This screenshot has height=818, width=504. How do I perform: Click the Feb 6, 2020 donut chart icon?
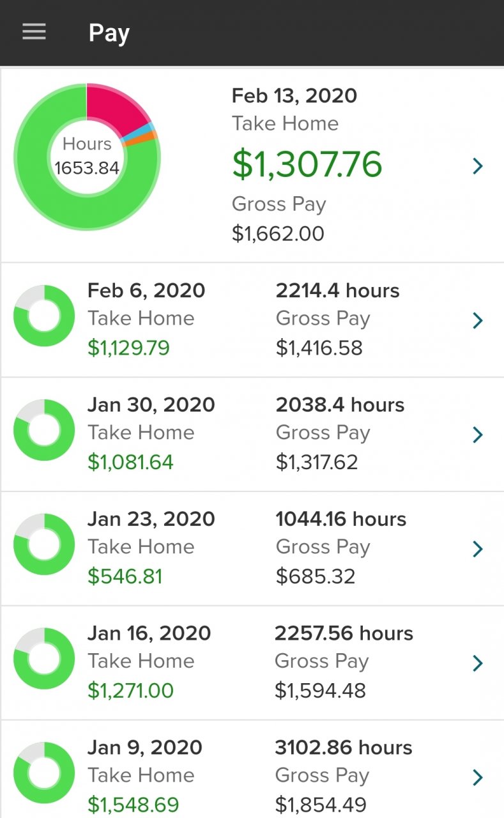coord(44,316)
